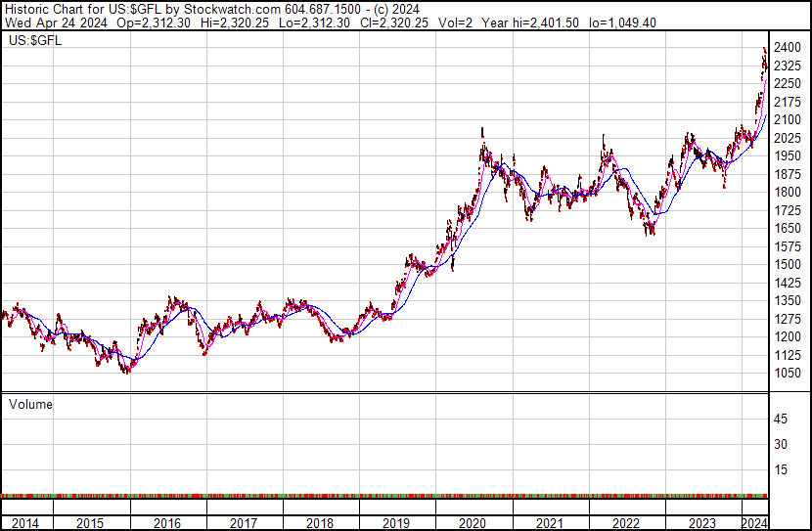Click the 2018 year label on timeline
The image size is (812, 531).
point(321,523)
